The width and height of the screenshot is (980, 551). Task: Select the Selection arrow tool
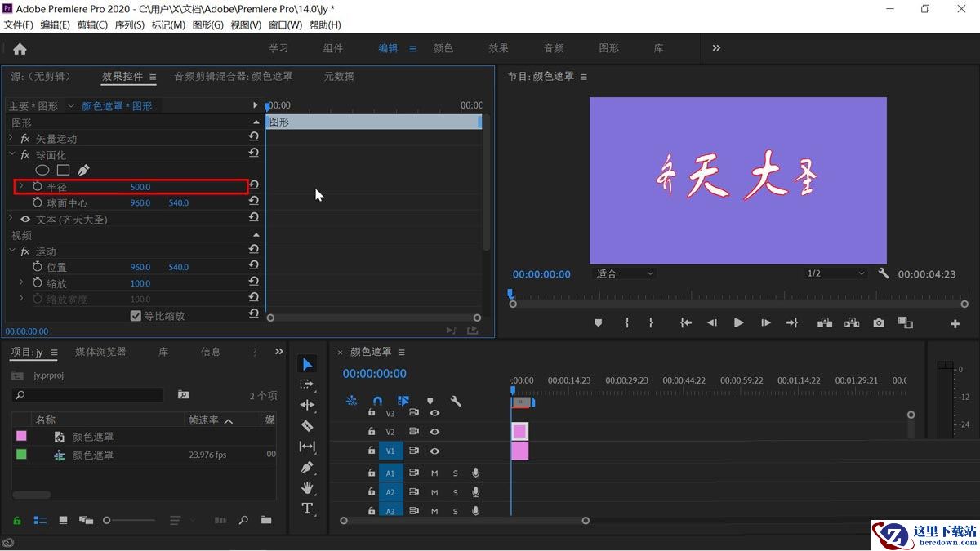307,364
